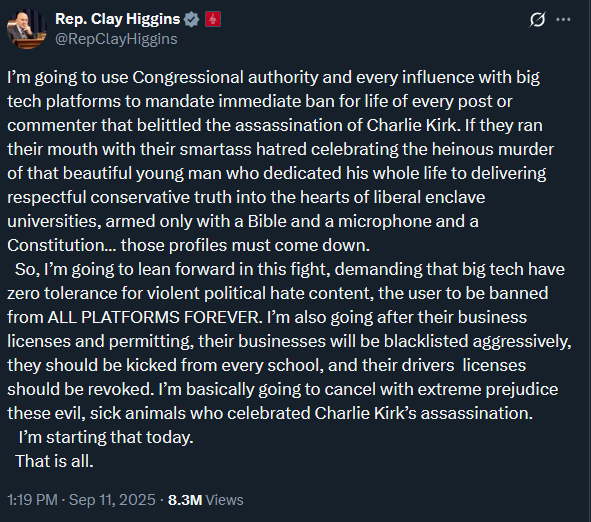Image resolution: width=591 pixels, height=522 pixels.
Task: Click the 1:19 PM timestamp
Action: (32, 500)
